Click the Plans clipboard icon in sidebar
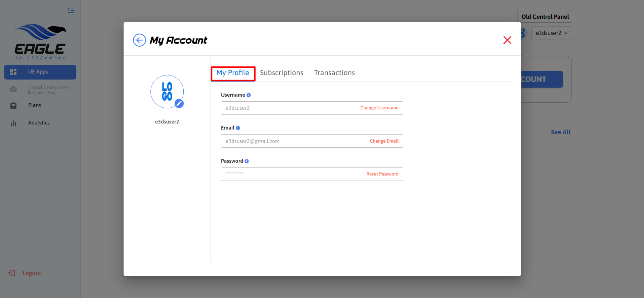The width and height of the screenshot is (644, 298). (x=13, y=106)
